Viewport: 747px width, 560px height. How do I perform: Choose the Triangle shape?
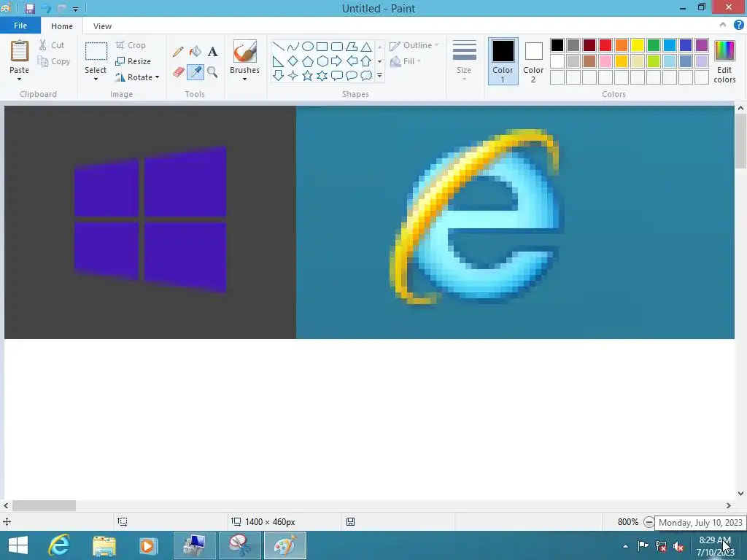coord(366,47)
